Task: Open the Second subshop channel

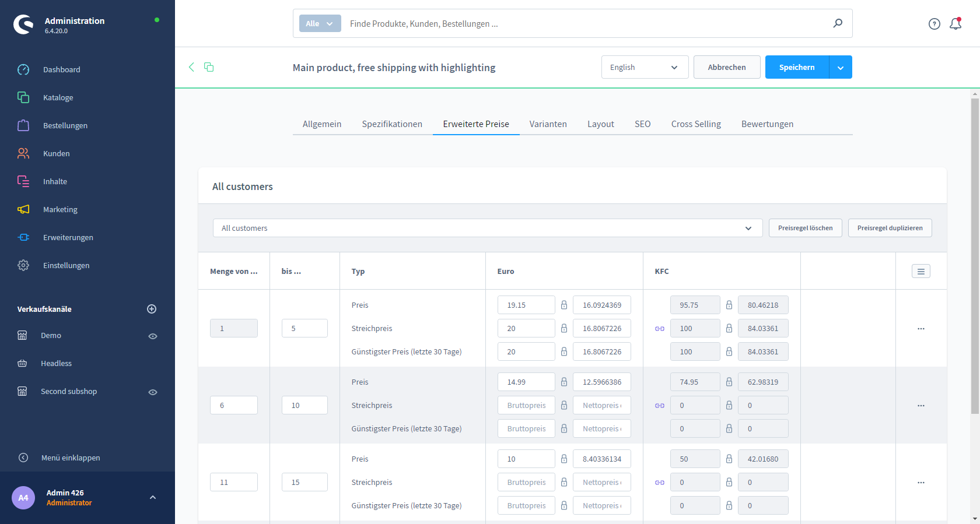Action: 69,391
